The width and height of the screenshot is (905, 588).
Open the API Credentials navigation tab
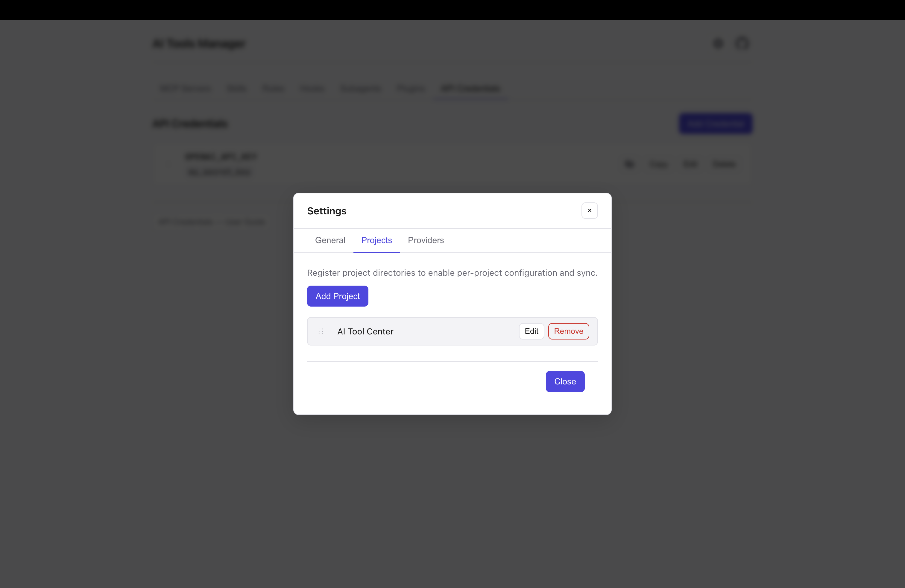pos(470,88)
